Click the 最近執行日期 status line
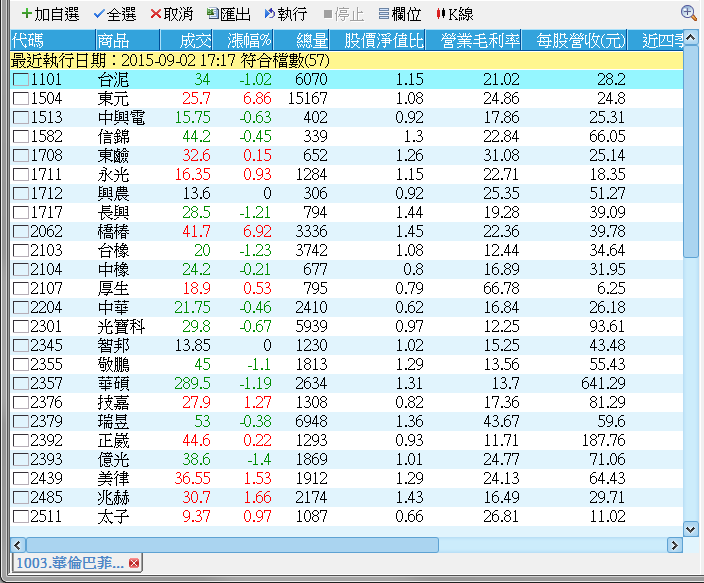704x583 pixels. [x=170, y=60]
